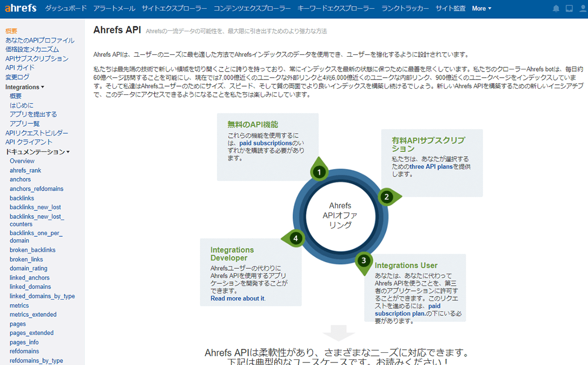Select domain_rating in the sidebar
This screenshot has width=588, height=365.
pos(28,268)
